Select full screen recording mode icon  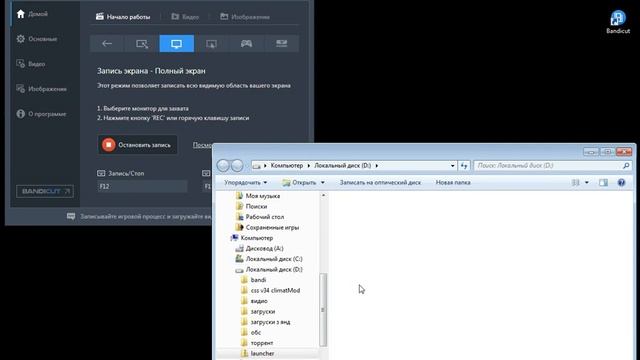click(x=177, y=44)
